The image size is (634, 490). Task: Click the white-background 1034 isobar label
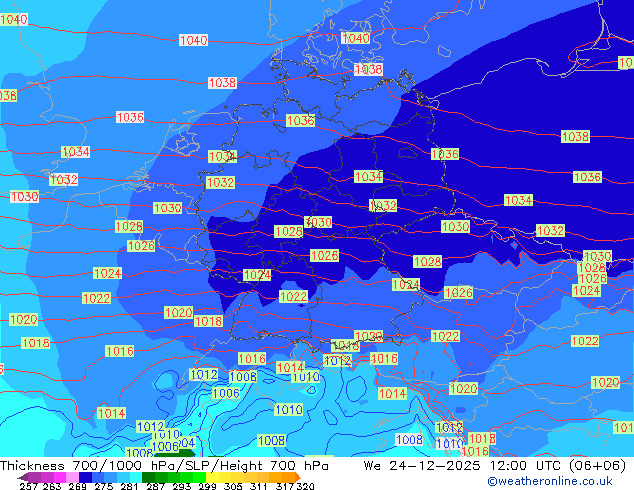[x=76, y=152]
